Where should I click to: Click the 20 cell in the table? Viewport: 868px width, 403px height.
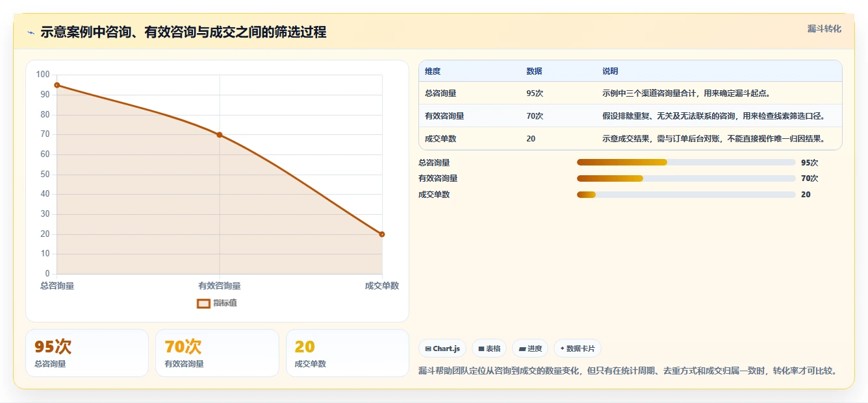(531, 139)
